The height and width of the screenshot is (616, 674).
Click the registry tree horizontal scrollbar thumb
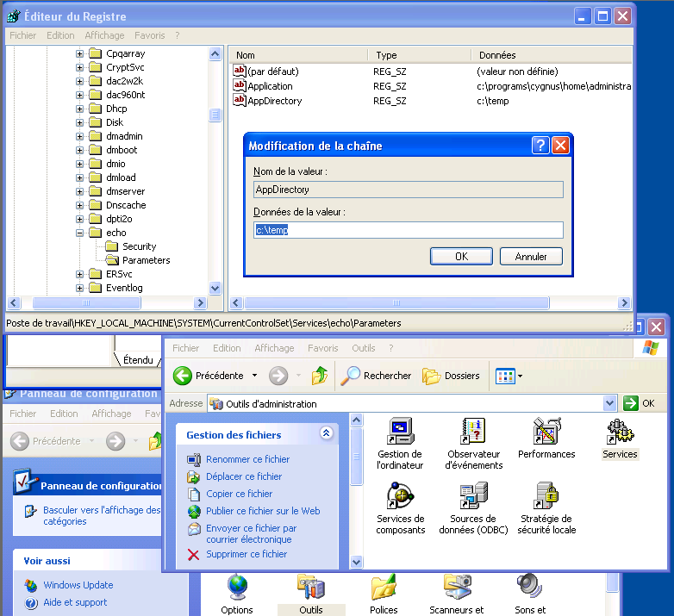click(x=86, y=303)
